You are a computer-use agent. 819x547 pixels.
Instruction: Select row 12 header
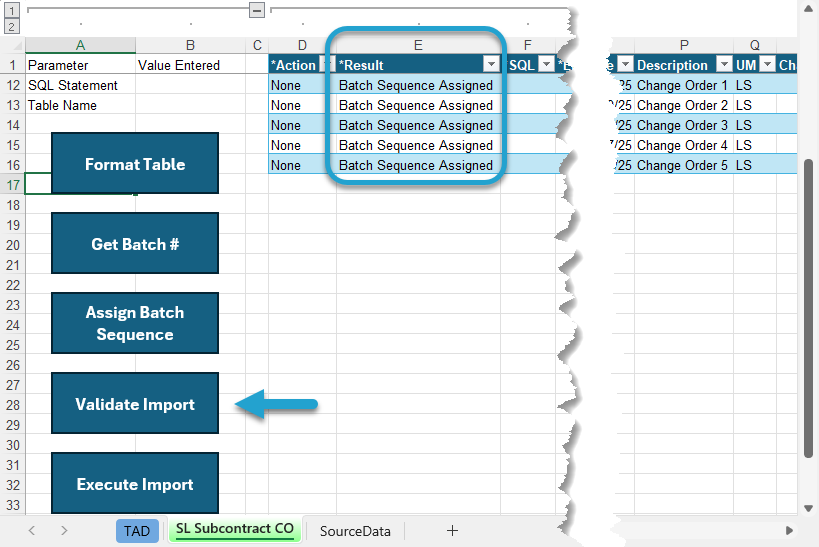pyautogui.click(x=13, y=85)
